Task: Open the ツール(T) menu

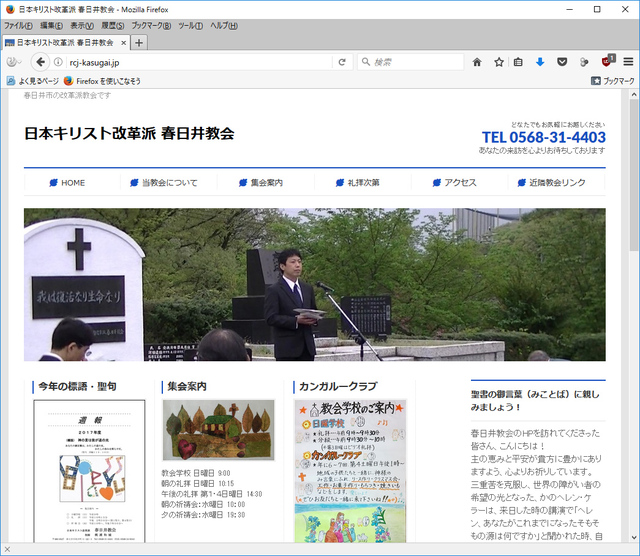Action: 190,25
